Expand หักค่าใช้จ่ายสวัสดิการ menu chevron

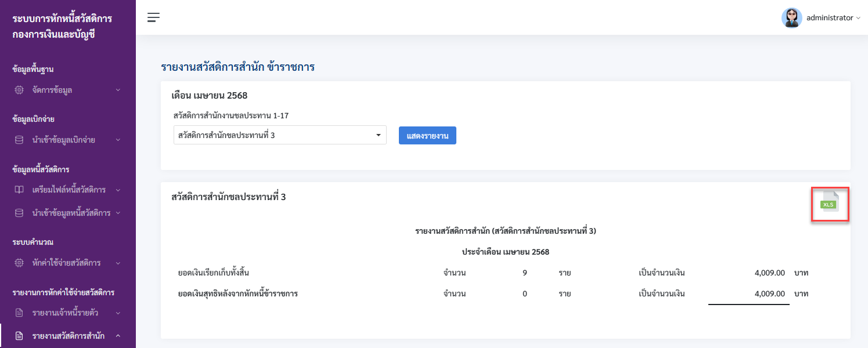click(x=118, y=263)
